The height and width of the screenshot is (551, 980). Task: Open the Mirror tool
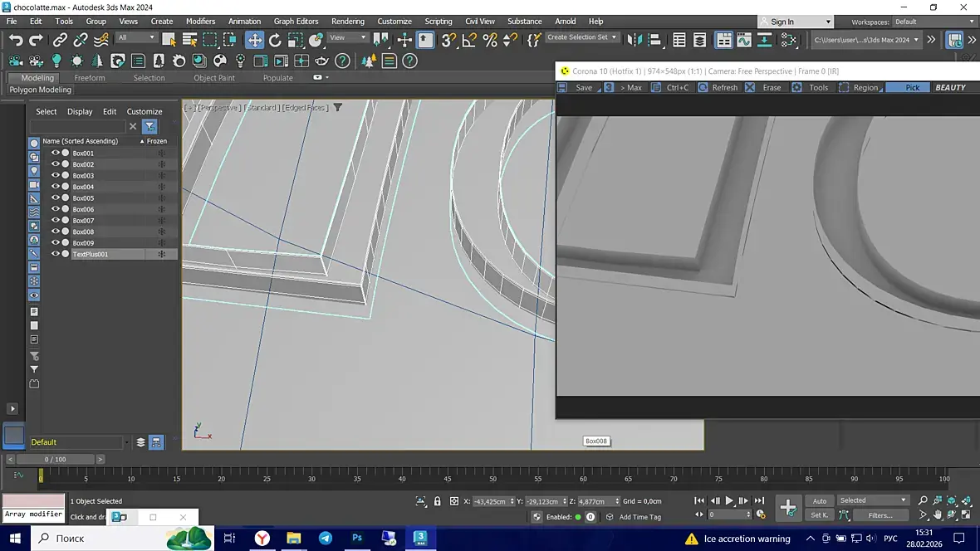(635, 40)
